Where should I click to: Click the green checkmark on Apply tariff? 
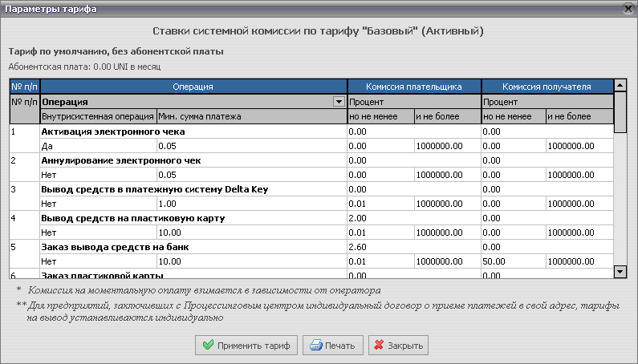pos(209,346)
